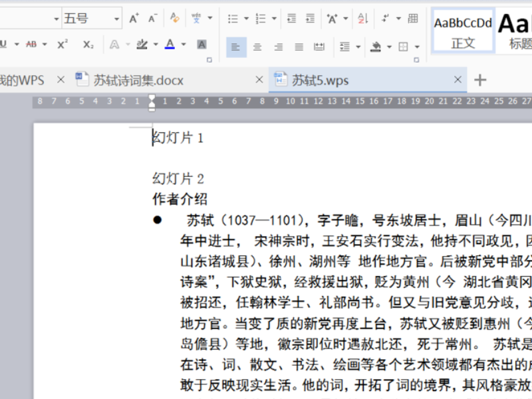Expand the highlight color dropdown arrow
Viewport: 532px width, 399px height.
tap(156, 44)
